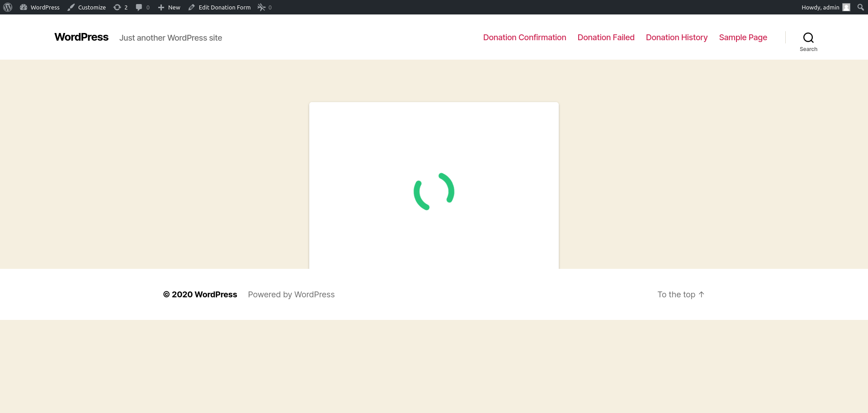Open the WordPress site dashboard link in admin bar
The height and width of the screenshot is (413, 868).
pos(40,7)
